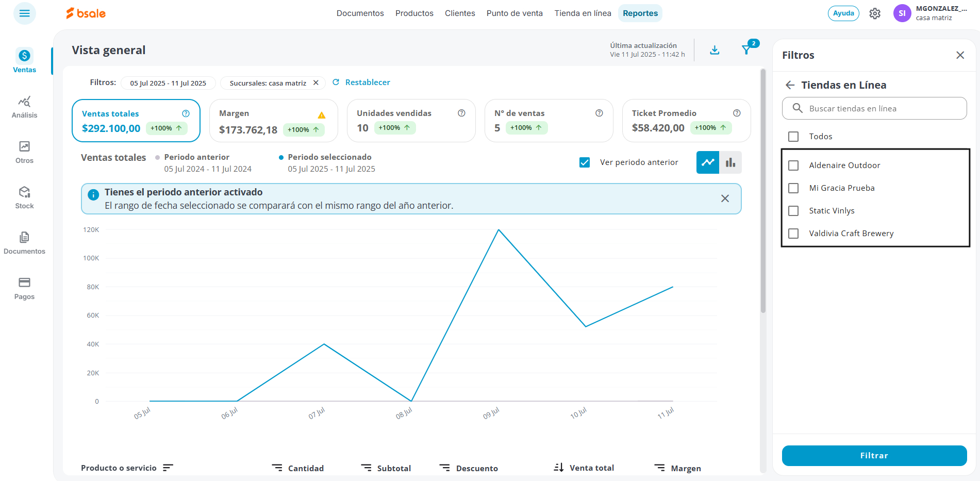
Task: Click Unidades vendidas help icon
Action: click(x=462, y=113)
